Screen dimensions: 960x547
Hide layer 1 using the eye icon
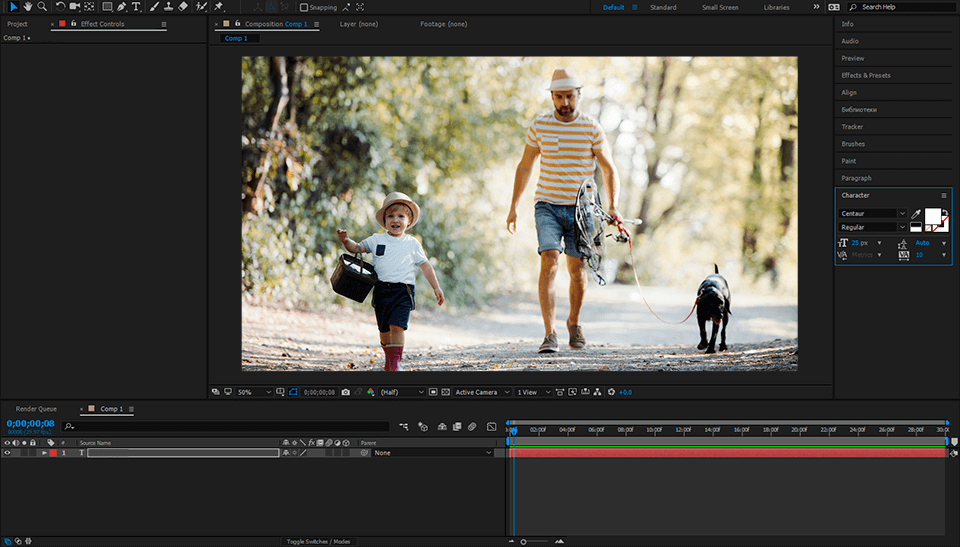(x=7, y=453)
